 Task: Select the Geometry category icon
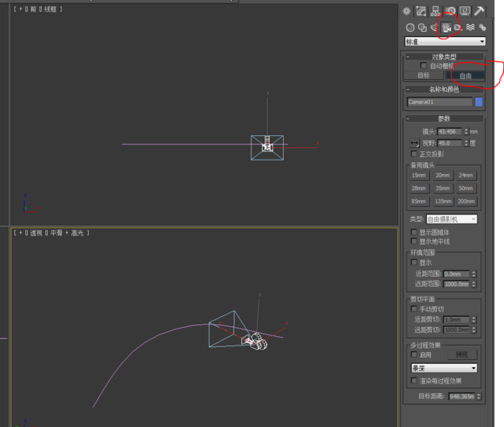(x=410, y=28)
